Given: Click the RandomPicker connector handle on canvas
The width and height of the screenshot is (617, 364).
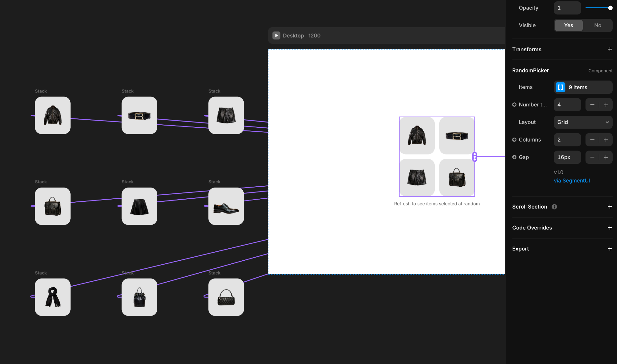Looking at the screenshot, I should coord(475,157).
